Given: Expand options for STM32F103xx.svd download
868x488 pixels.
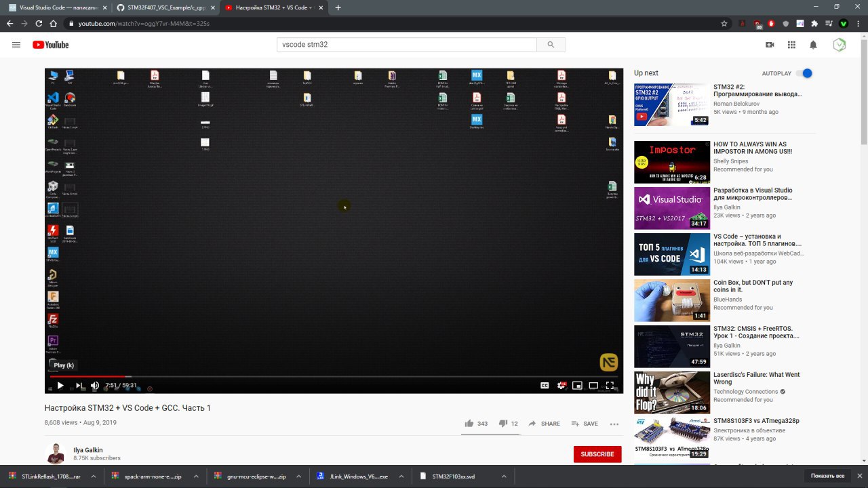Looking at the screenshot, I should pos(504,476).
